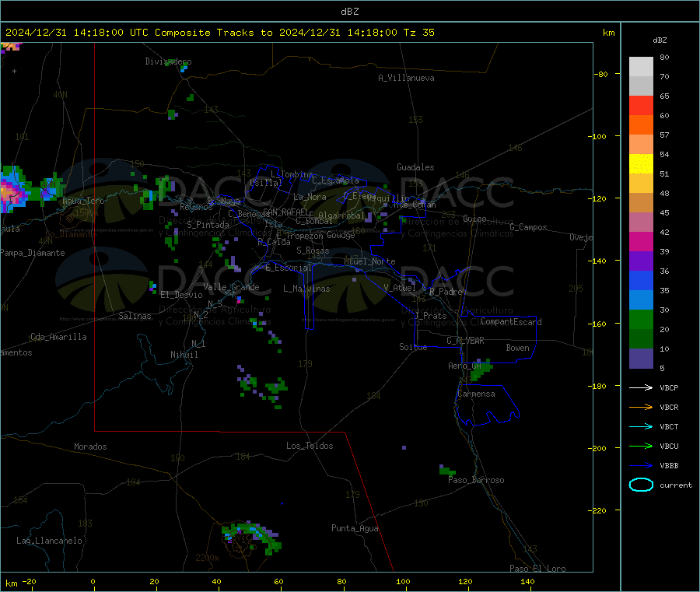Click the cyan VBCT arrow legend icon

pyautogui.click(x=641, y=426)
